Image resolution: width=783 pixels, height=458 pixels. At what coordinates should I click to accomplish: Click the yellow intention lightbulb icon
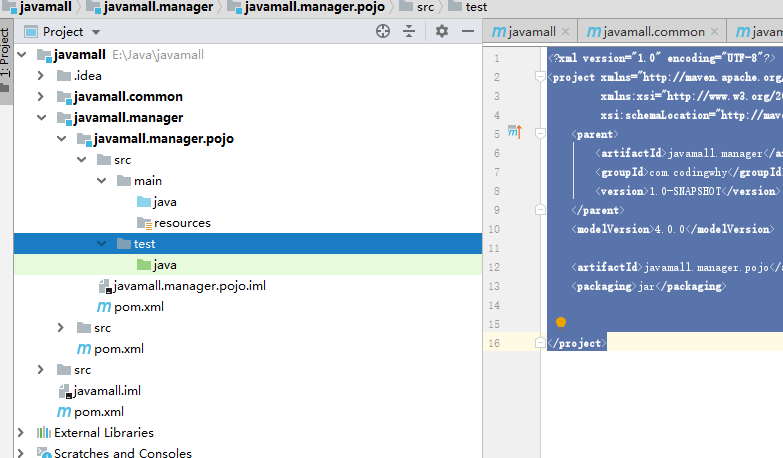pos(561,323)
